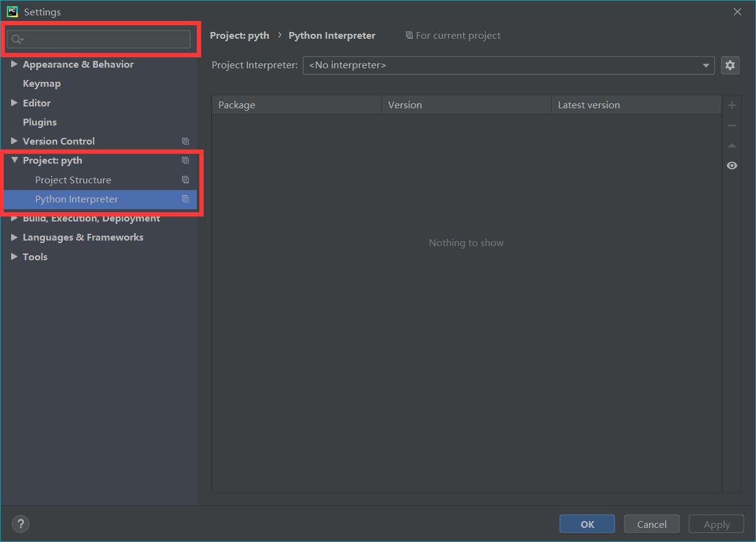
Task: Expand the Editor settings section
Action: pos(14,103)
